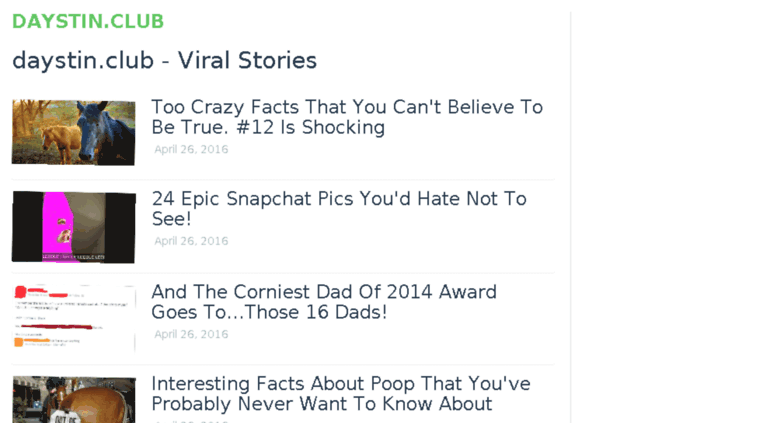Viewport: 777px width, 423px height.
Task: Open the Poop Facts story thumbnail
Action: click(x=73, y=399)
